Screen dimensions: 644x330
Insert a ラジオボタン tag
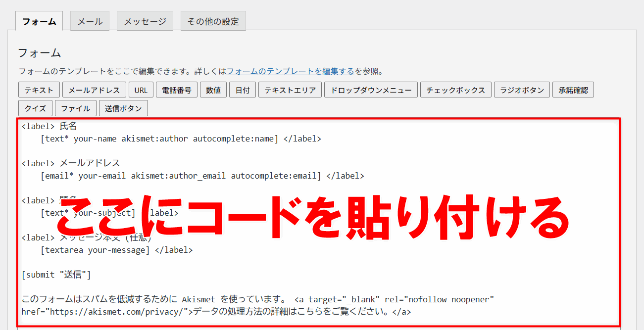click(522, 90)
